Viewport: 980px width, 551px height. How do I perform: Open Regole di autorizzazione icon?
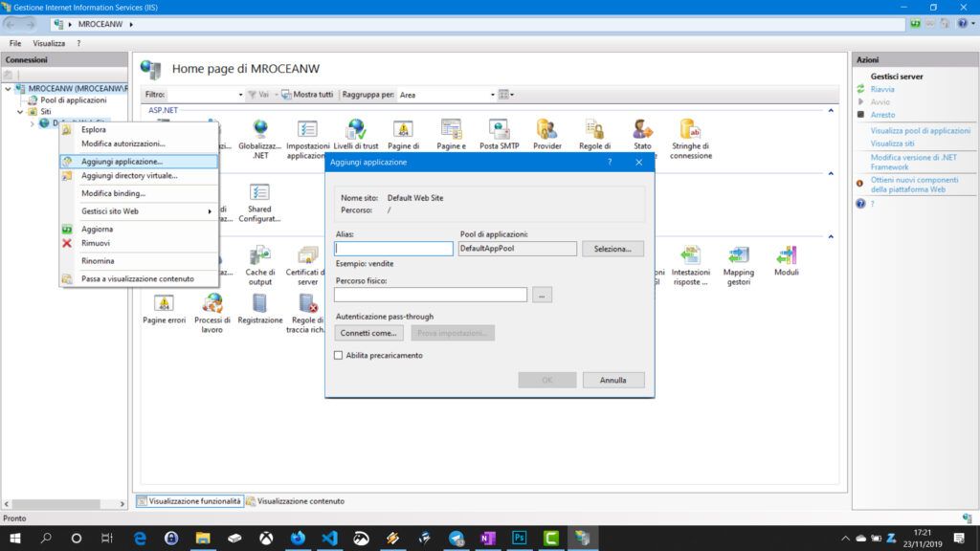point(594,135)
